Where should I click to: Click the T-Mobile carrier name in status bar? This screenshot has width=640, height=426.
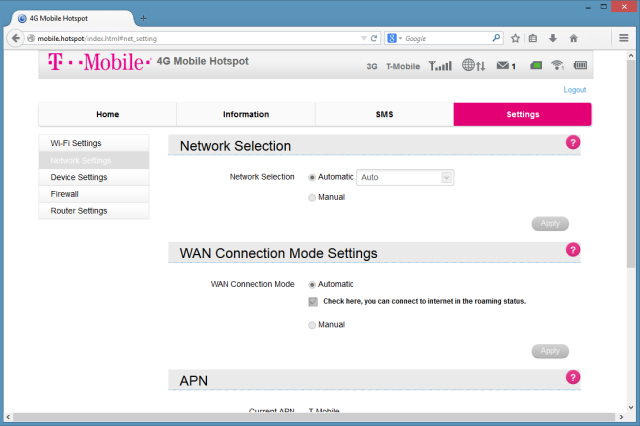click(403, 66)
